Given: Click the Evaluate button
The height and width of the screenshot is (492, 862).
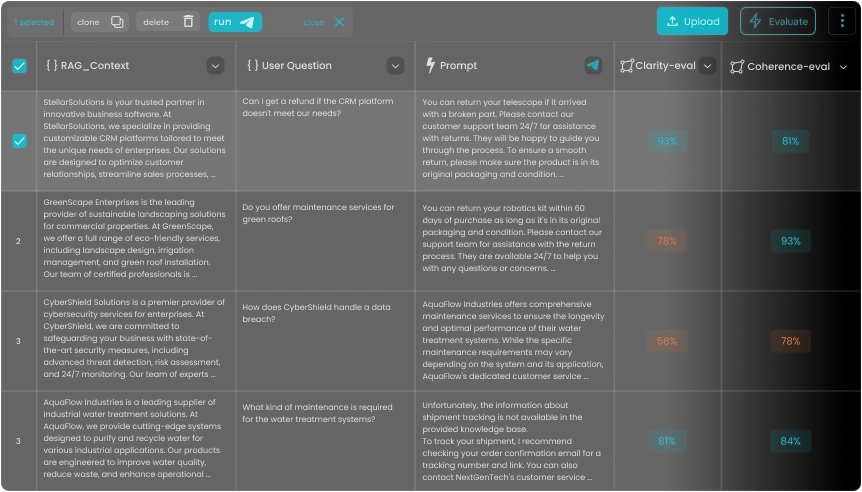Looking at the screenshot, I should click(x=777, y=21).
